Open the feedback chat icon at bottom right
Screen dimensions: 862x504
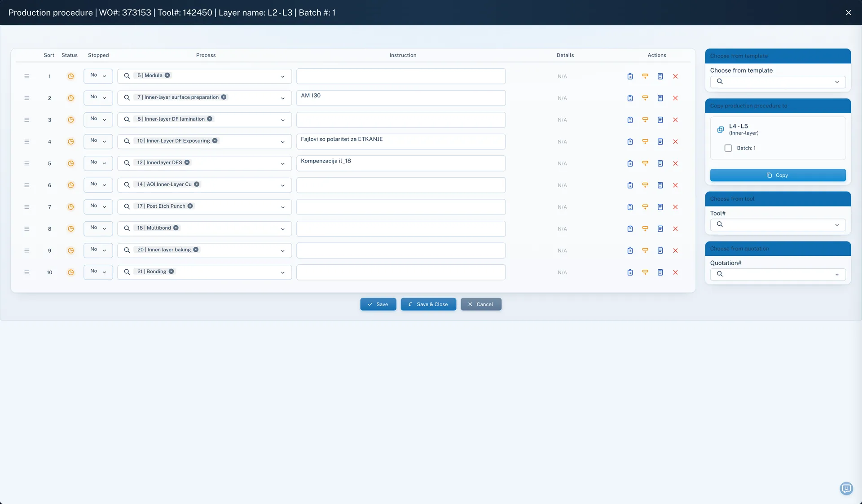(x=846, y=488)
